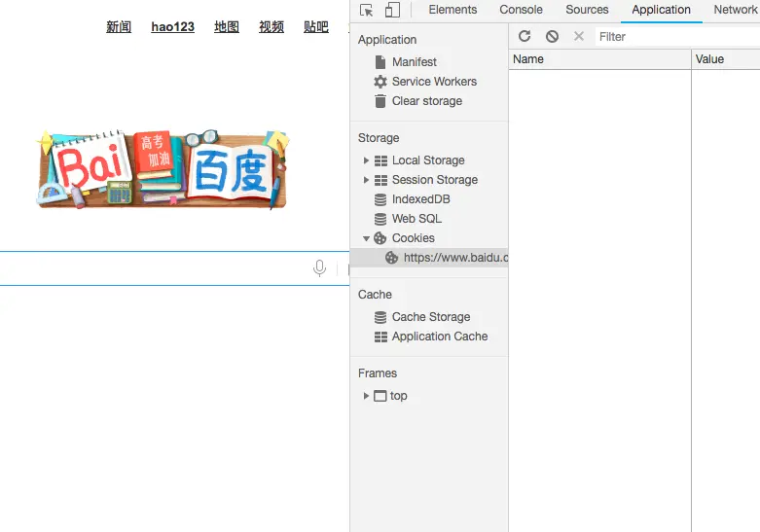Click the Cache Storage database icon

tap(380, 317)
